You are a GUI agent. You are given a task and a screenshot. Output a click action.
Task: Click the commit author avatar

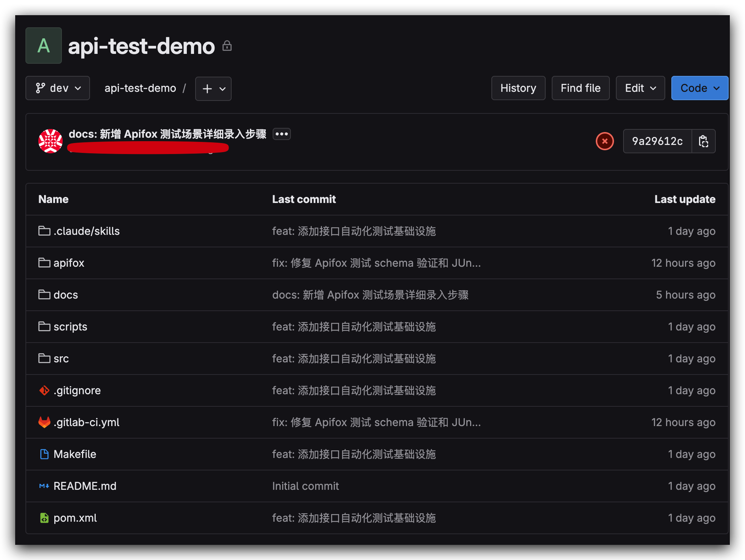point(51,141)
